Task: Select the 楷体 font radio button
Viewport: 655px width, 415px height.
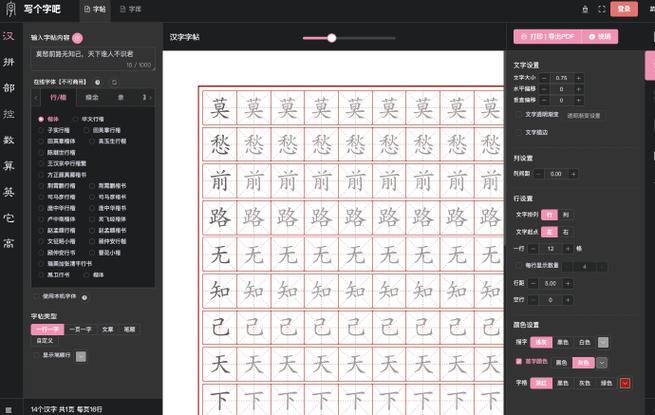Action: 41,119
